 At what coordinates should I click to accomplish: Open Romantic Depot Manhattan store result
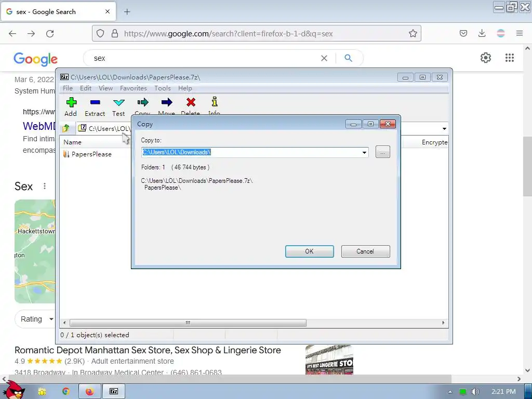click(148, 350)
